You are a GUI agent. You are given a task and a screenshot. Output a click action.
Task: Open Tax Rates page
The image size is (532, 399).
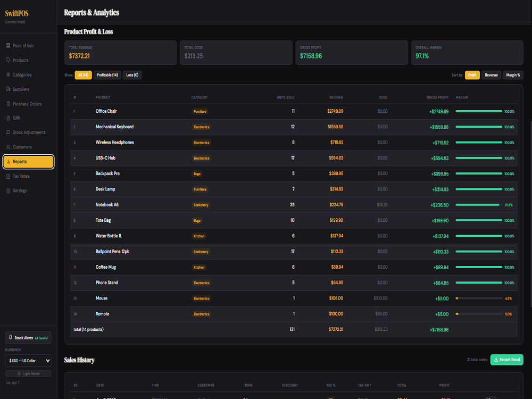click(x=29, y=177)
